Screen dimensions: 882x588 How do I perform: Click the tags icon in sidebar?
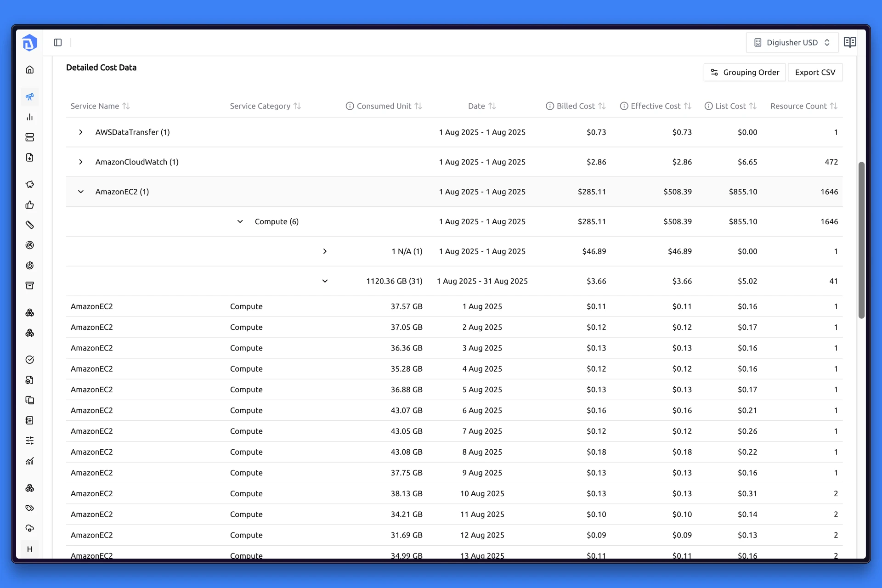pyautogui.click(x=30, y=508)
